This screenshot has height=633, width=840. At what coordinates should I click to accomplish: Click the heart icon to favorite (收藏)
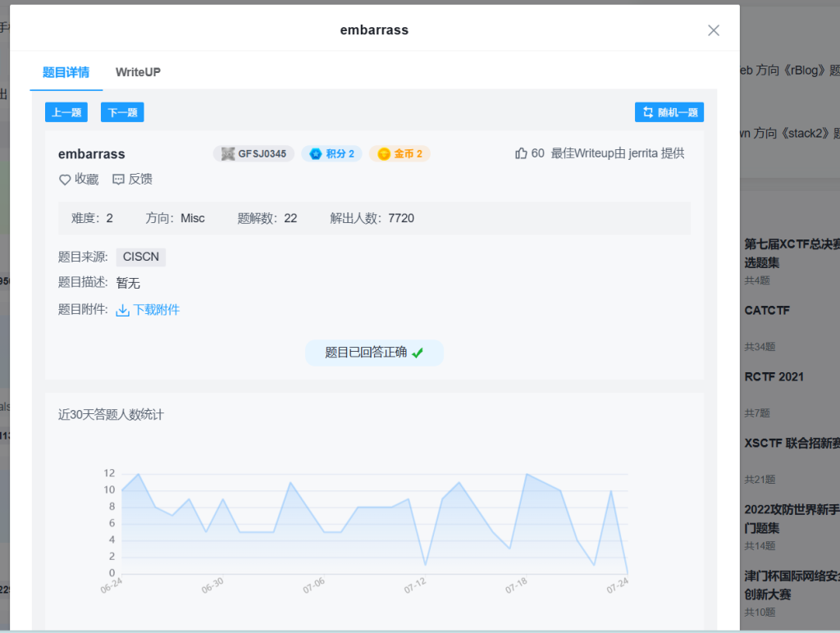(65, 180)
